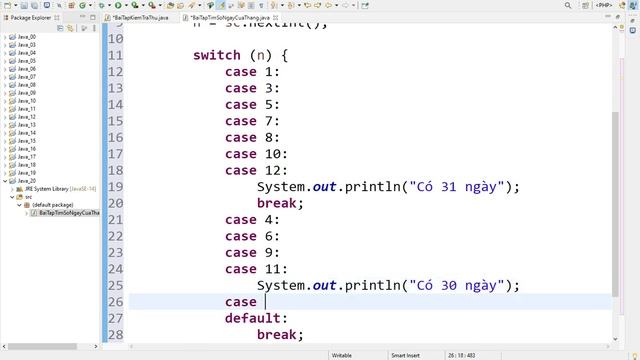
Task: Click the Forward navigation arrow icon
Action: 345,5
